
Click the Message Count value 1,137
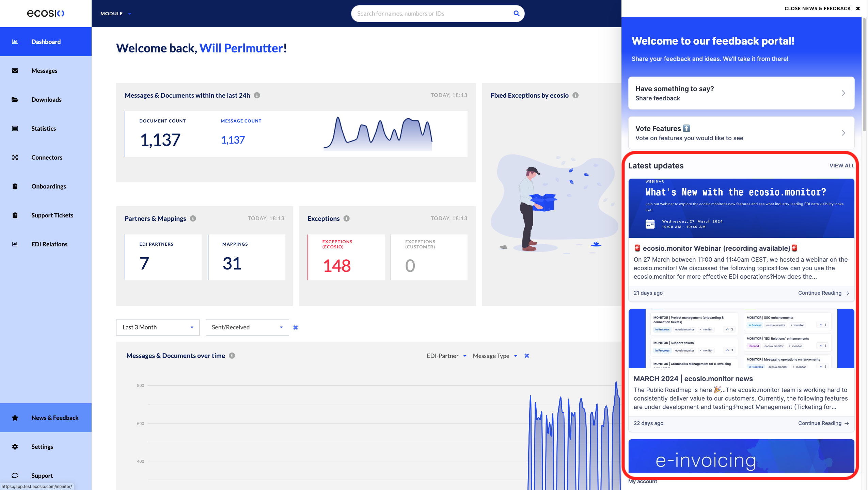(x=233, y=140)
